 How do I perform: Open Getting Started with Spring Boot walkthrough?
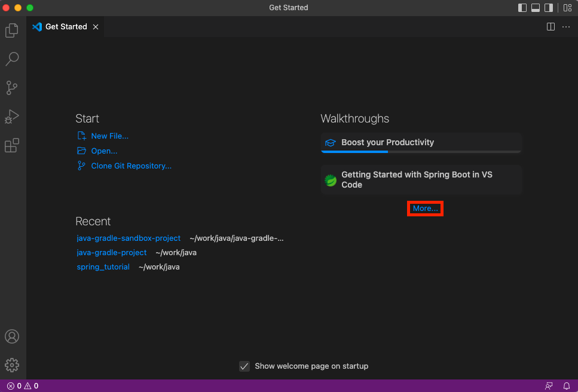click(421, 180)
